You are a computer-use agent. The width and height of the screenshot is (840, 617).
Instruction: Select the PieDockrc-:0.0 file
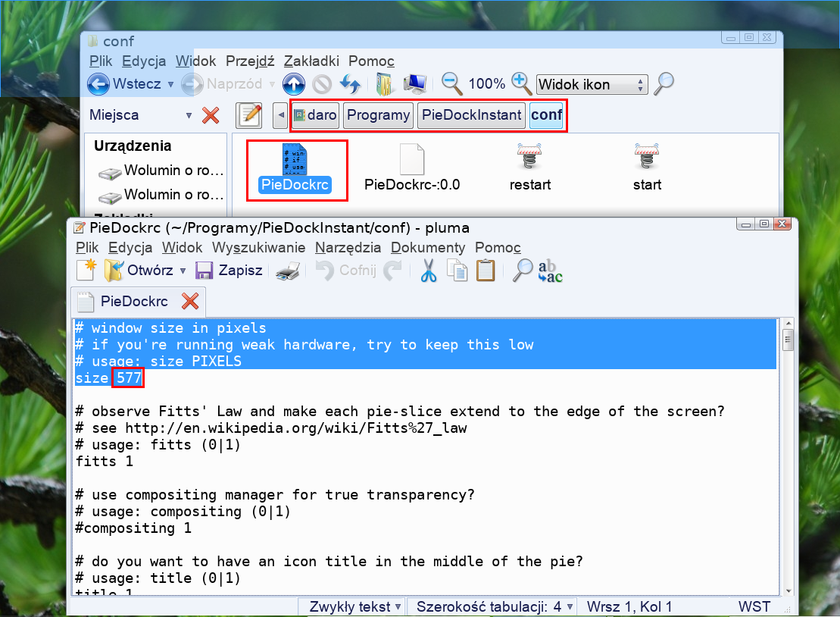pyautogui.click(x=412, y=169)
